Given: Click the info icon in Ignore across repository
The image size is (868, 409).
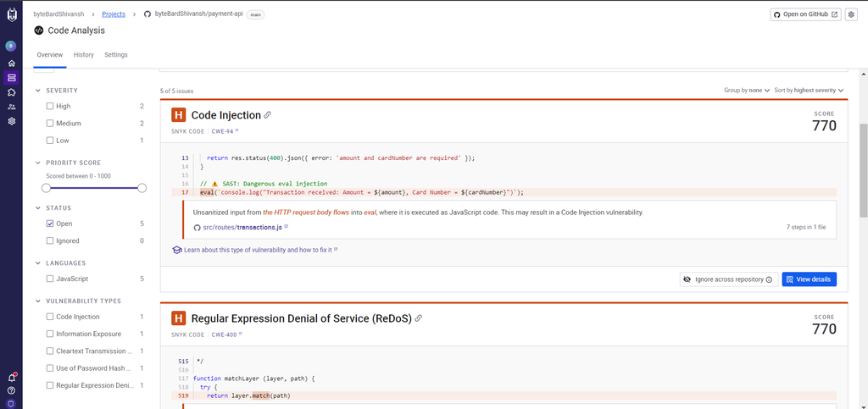Looking at the screenshot, I should point(769,279).
